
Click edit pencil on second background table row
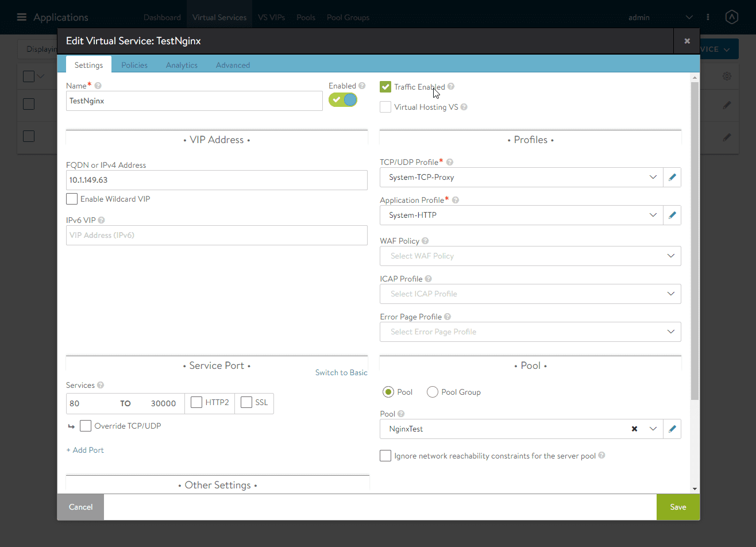click(727, 137)
